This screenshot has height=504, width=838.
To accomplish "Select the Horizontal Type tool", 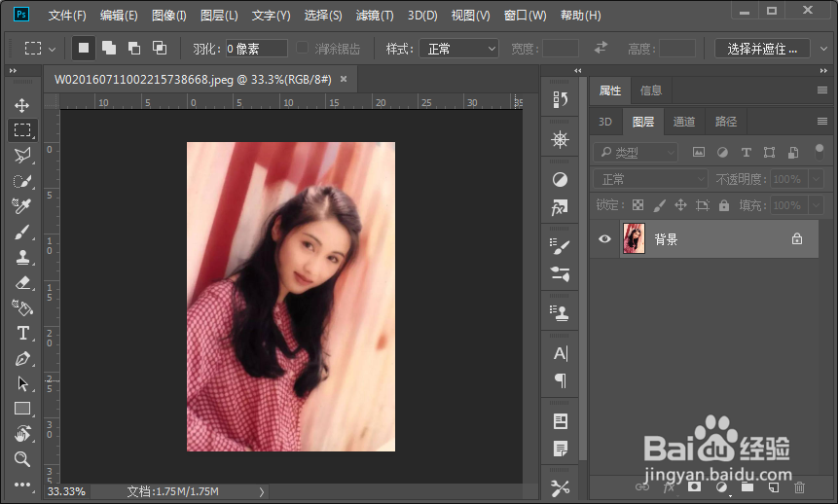I will click(22, 333).
